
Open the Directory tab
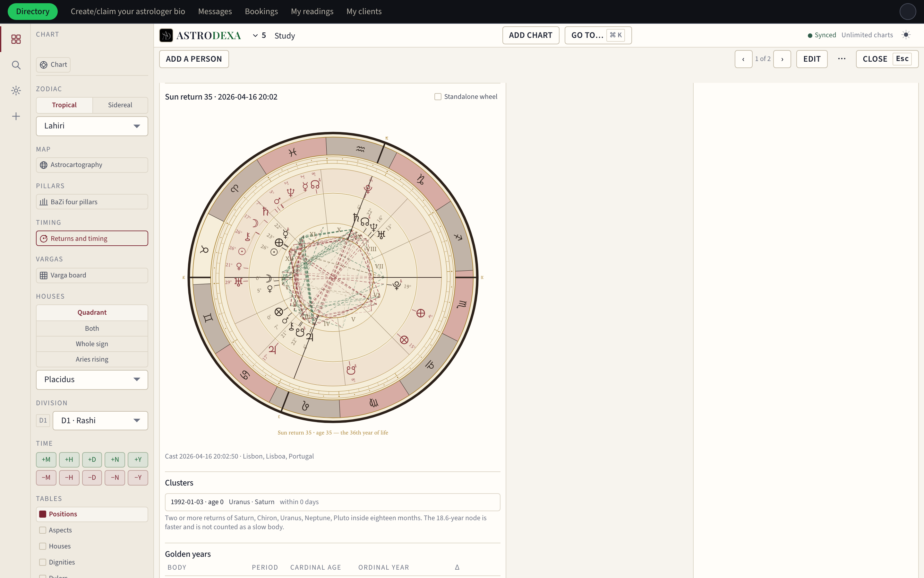32,12
